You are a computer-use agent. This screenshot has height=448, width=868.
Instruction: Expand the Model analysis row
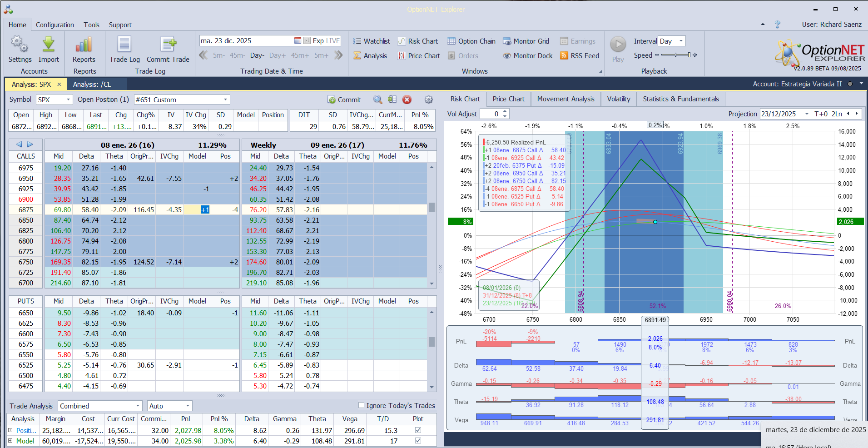[x=10, y=441]
